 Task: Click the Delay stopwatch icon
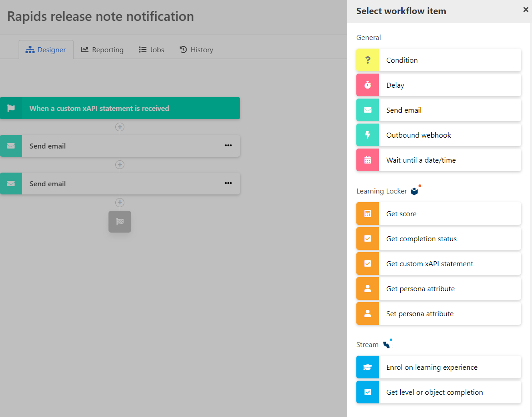tap(368, 85)
